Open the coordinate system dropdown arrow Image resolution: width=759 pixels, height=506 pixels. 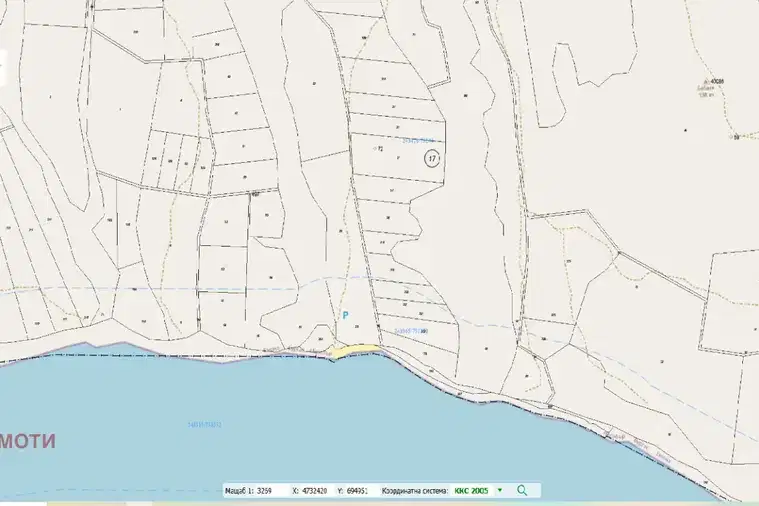pos(500,490)
